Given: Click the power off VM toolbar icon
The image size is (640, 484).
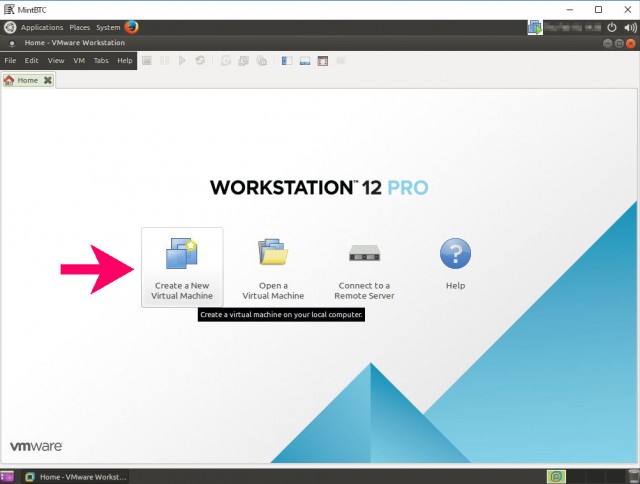Looking at the screenshot, I should (x=147, y=61).
